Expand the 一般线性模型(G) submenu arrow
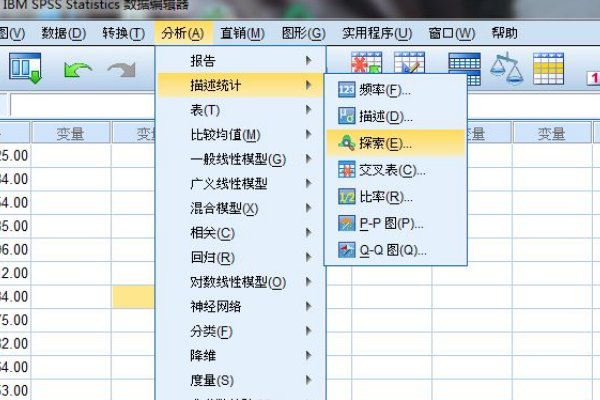 pos(308,159)
